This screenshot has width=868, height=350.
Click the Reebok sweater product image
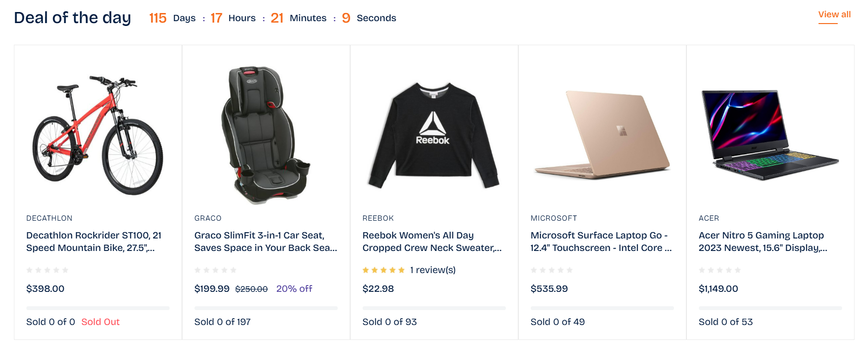pos(434,136)
